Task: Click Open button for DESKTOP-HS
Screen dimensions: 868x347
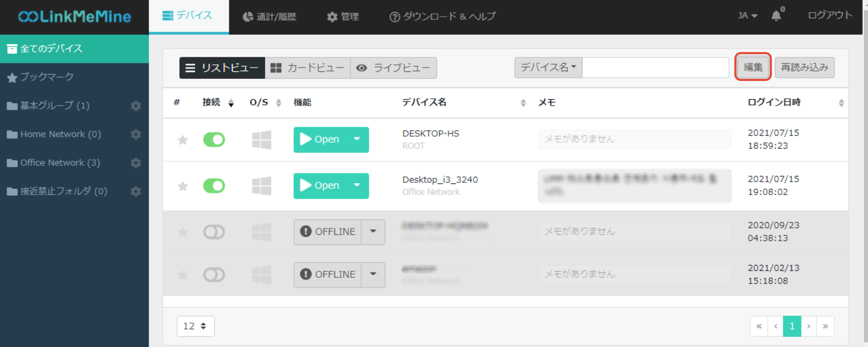Action: tap(320, 139)
